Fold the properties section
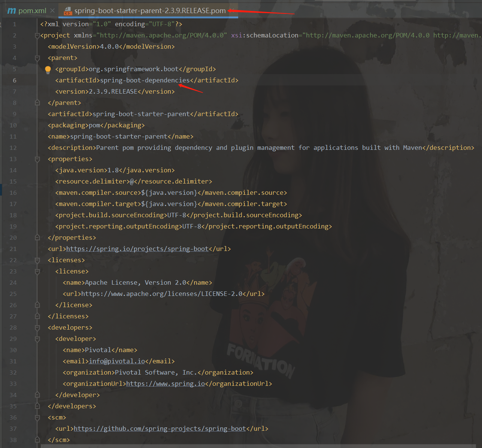 click(x=37, y=159)
